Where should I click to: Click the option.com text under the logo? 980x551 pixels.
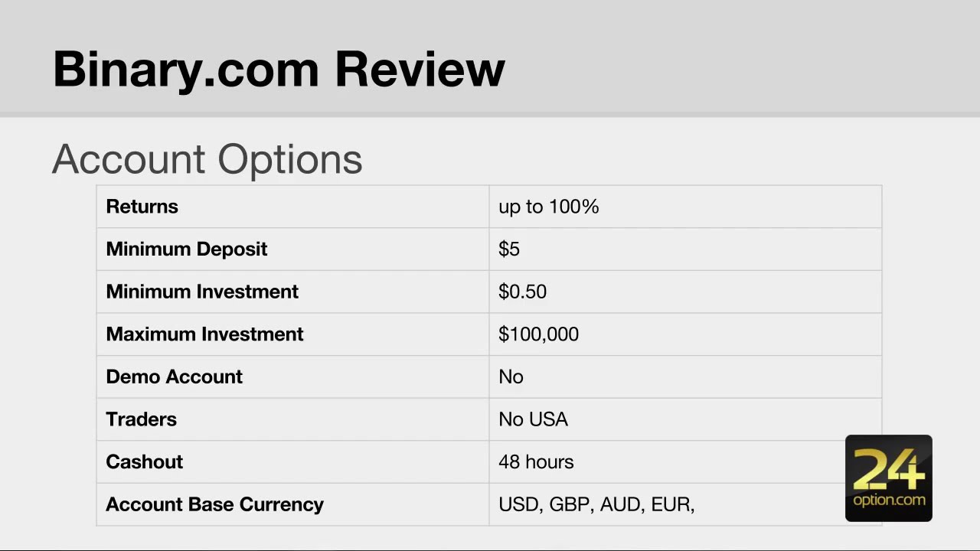888,500
